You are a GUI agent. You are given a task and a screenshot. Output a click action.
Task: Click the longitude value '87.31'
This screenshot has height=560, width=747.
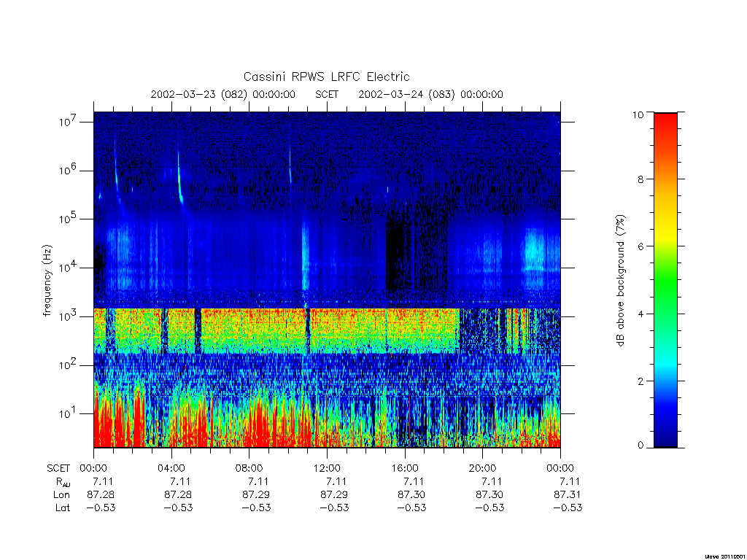pyautogui.click(x=568, y=495)
